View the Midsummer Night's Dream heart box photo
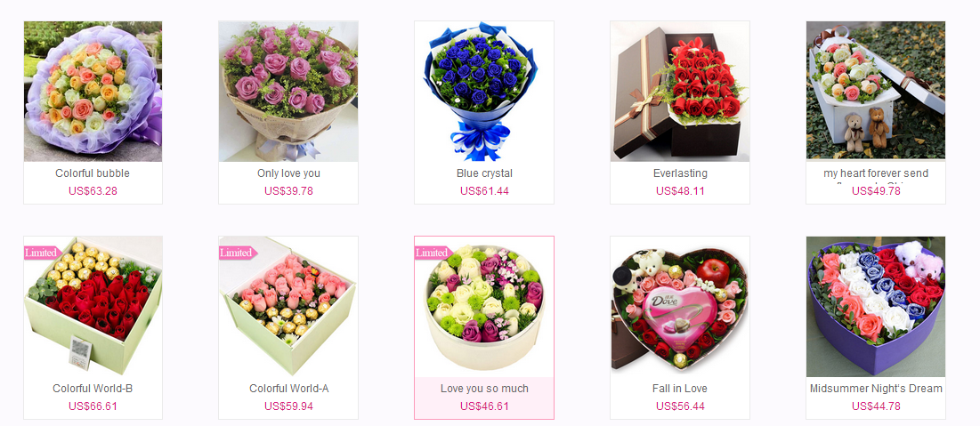This screenshot has width=980, height=426. click(x=876, y=307)
